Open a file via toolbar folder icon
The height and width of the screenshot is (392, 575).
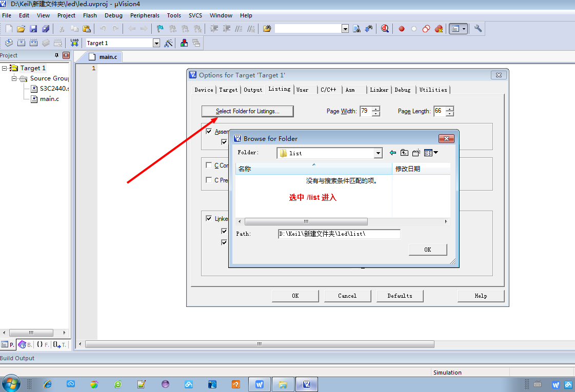click(21, 29)
